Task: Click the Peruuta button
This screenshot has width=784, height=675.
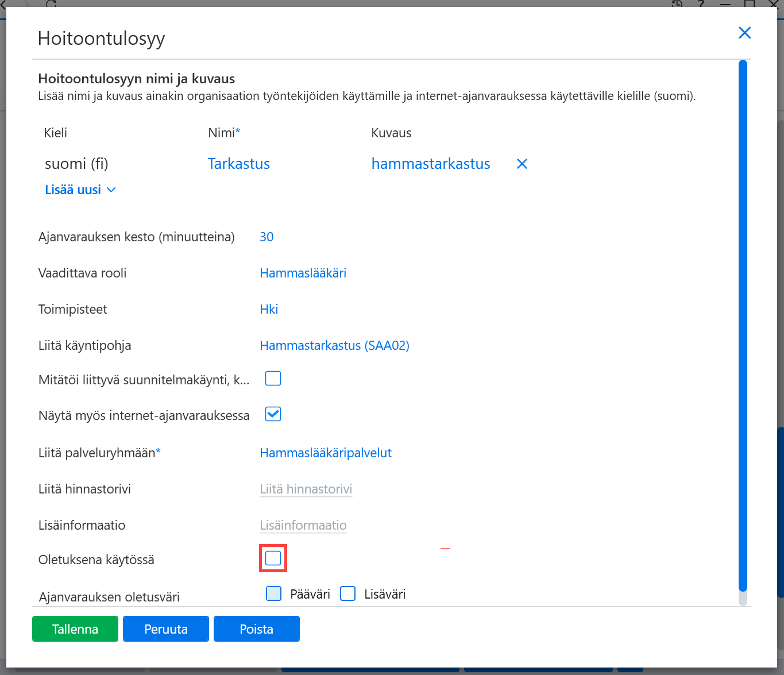Action: pos(166,628)
